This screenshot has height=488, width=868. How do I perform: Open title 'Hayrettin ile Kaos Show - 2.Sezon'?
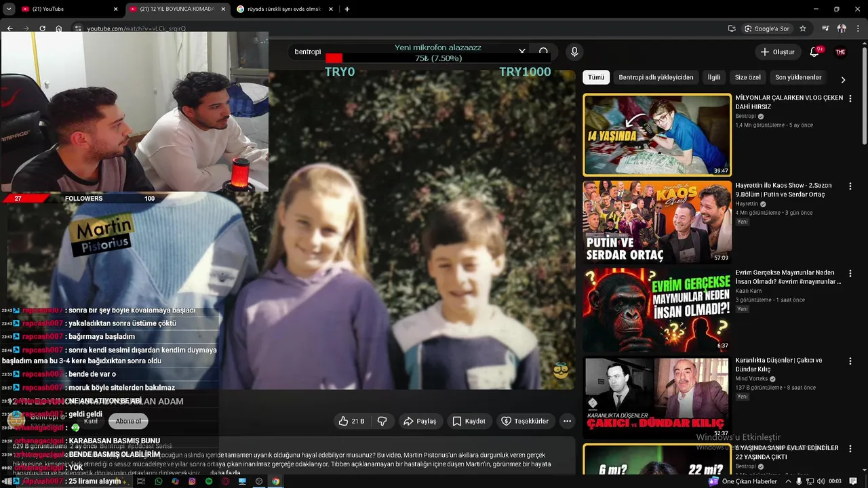tap(783, 190)
